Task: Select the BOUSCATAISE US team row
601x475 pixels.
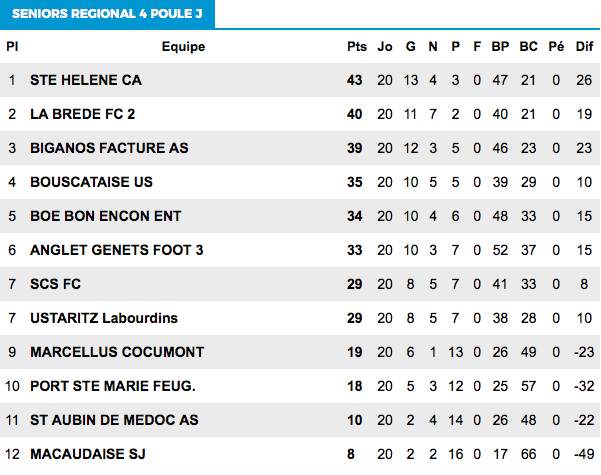Action: (x=300, y=182)
